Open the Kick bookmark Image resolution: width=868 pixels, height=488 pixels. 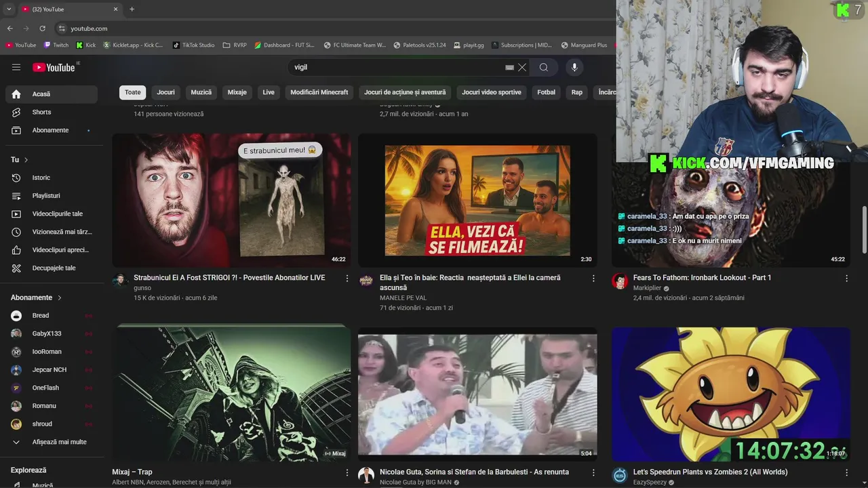(x=86, y=45)
